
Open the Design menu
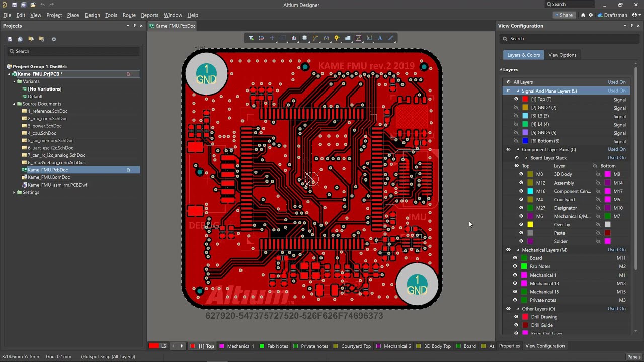92,15
